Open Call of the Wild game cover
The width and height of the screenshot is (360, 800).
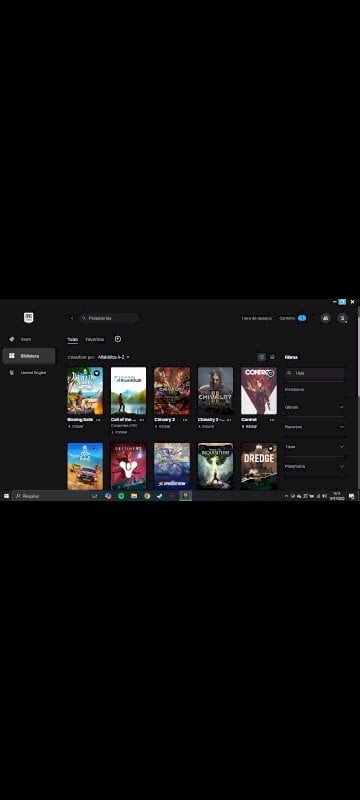[128, 391]
